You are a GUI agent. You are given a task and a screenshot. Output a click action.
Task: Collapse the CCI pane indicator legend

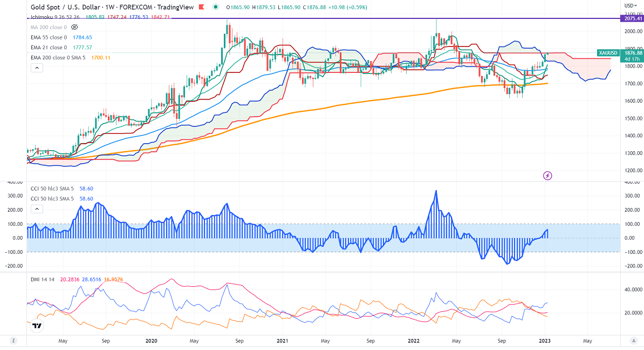[x=37, y=209]
